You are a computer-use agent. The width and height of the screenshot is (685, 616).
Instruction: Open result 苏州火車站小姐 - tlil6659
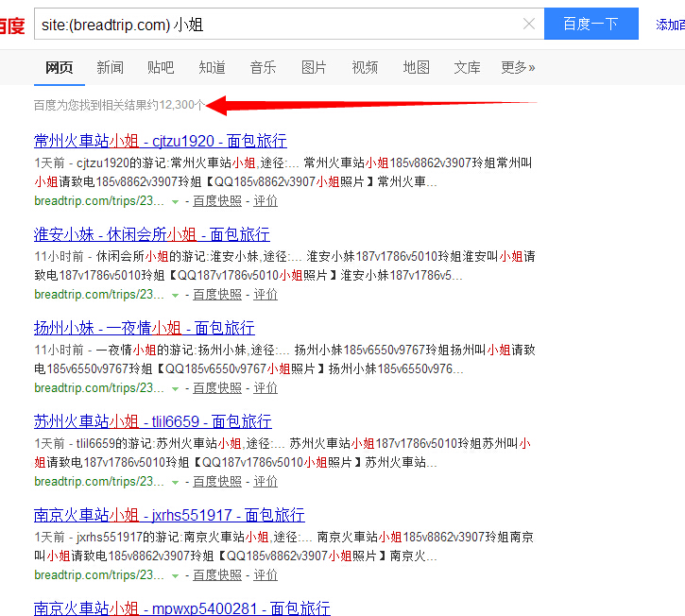pos(153,421)
